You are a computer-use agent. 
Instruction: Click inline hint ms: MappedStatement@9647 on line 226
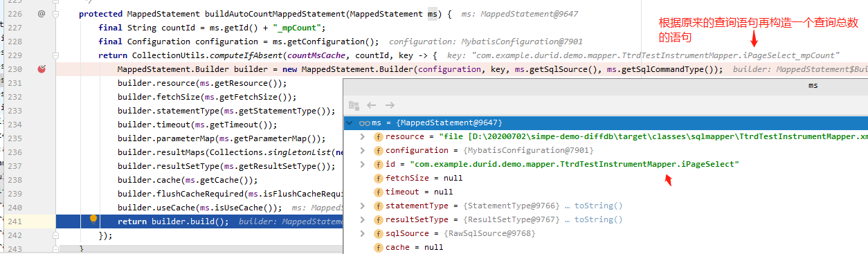click(519, 14)
